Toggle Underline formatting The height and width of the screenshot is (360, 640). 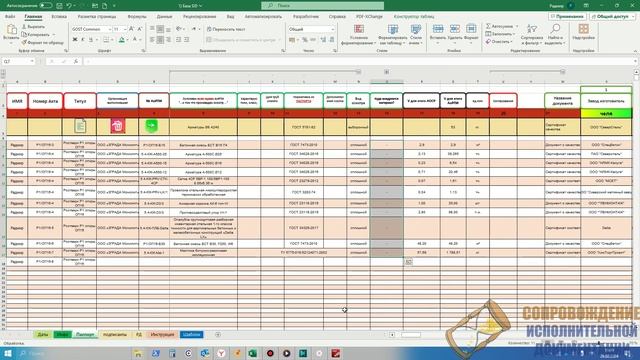[x=91, y=40]
